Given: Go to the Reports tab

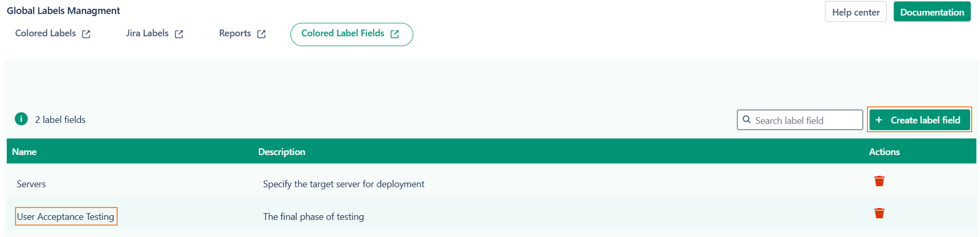Looking at the screenshot, I should coord(235,33).
